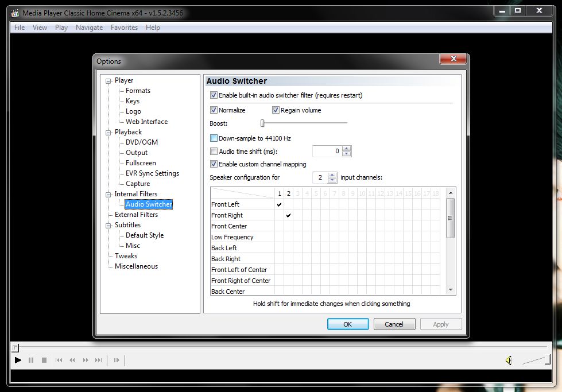Click the MPC application icon in title bar
The width and height of the screenshot is (562, 392).
point(15,13)
